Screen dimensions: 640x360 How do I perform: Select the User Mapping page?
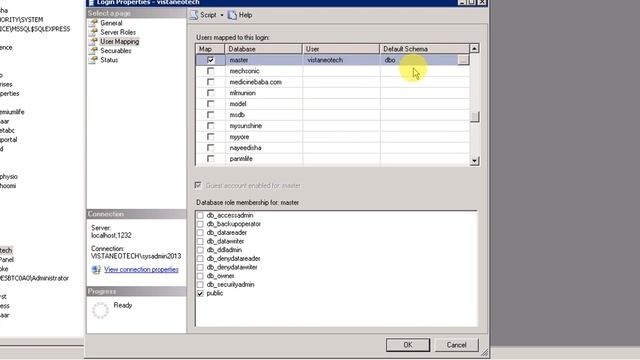coord(120,42)
